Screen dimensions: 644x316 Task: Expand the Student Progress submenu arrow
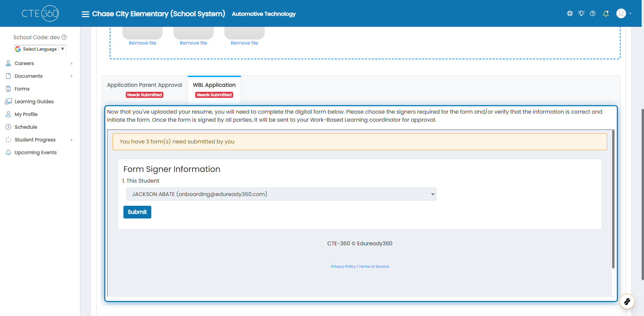71,140
